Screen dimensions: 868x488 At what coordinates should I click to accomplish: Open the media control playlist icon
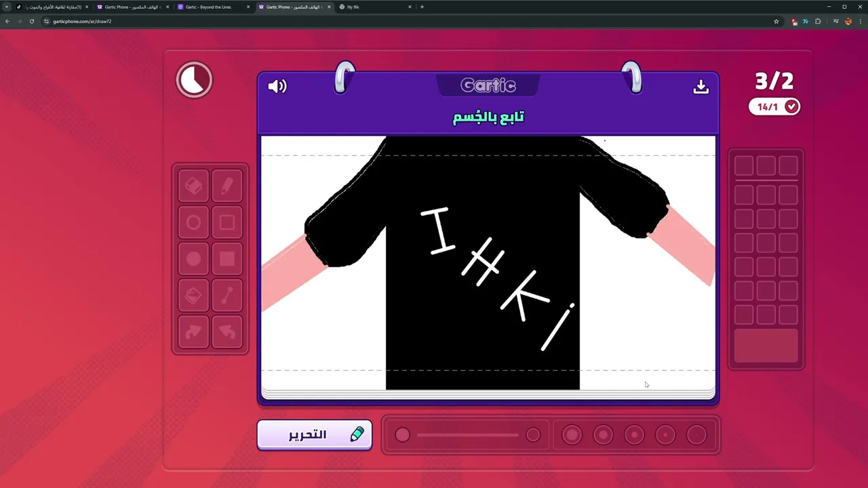pos(836,21)
